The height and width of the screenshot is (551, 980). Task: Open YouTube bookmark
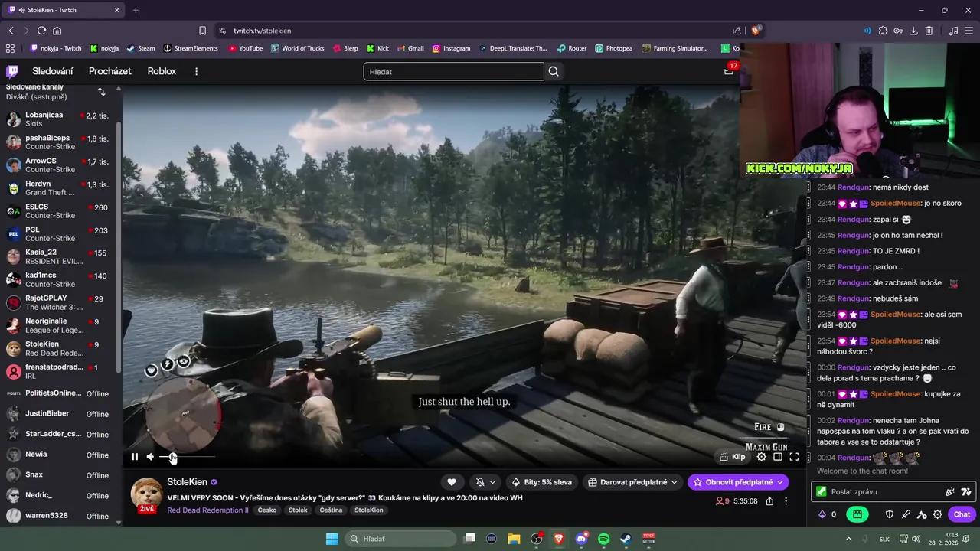pyautogui.click(x=245, y=48)
